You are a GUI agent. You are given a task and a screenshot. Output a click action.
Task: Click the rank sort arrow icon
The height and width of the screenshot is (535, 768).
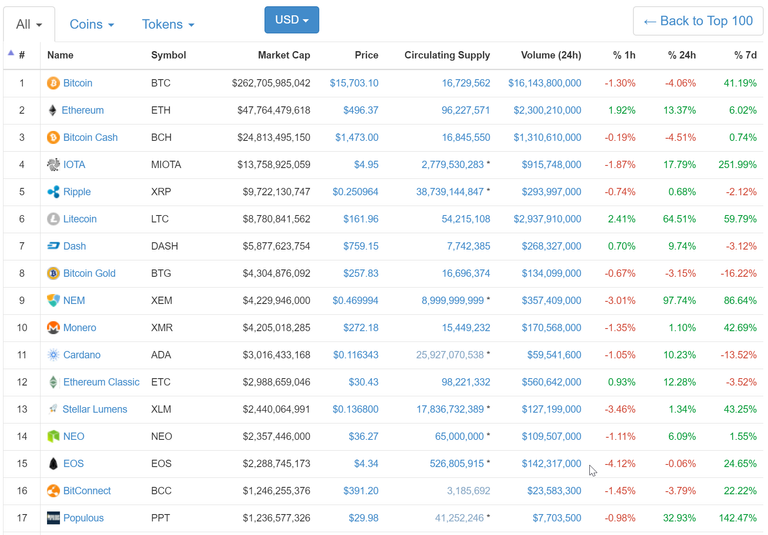11,53
